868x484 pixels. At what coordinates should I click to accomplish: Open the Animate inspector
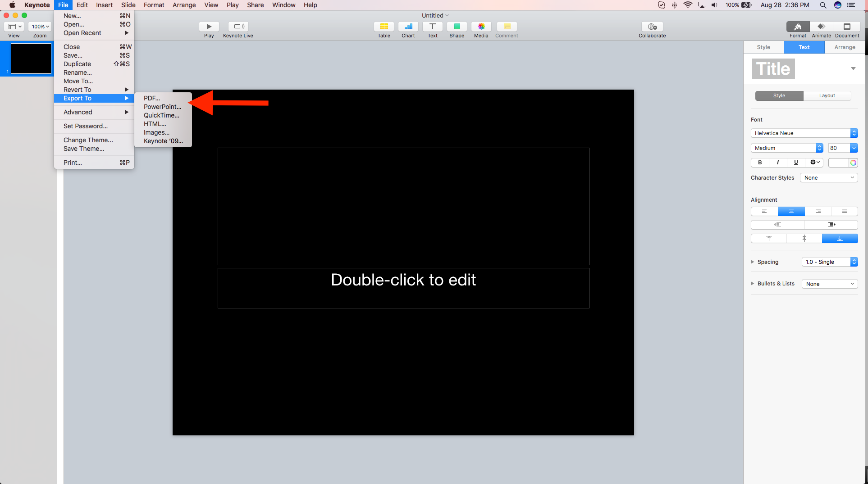(x=821, y=27)
